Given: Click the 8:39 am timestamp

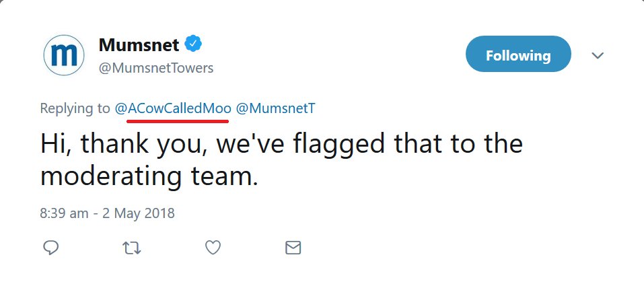Looking at the screenshot, I should point(64,214).
